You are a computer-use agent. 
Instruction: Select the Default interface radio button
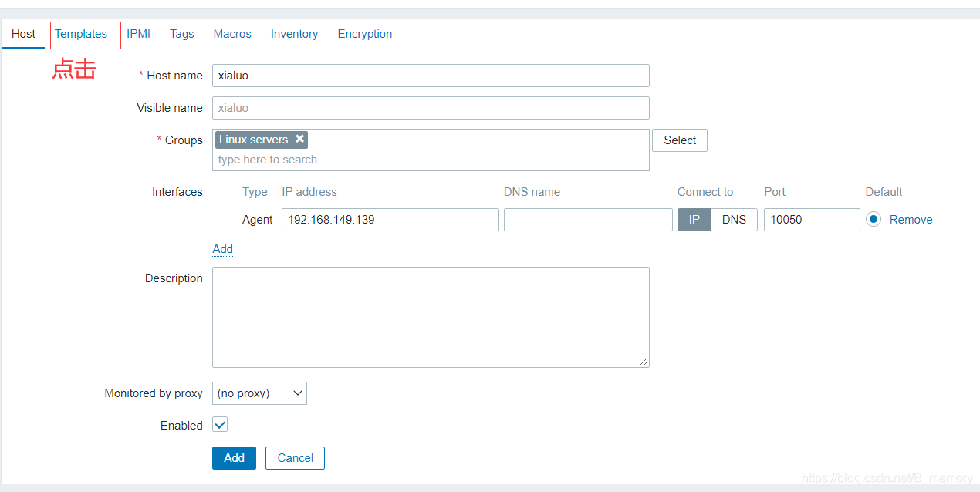(x=873, y=219)
